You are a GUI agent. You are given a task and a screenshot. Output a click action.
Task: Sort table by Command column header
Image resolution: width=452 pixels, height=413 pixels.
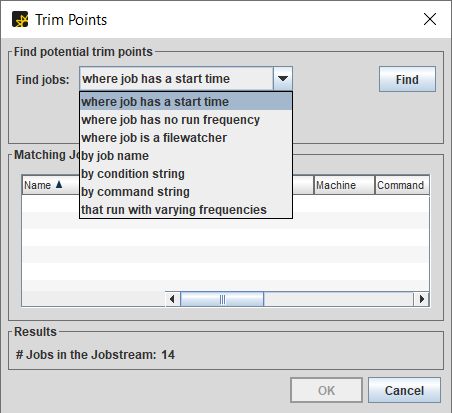point(402,185)
